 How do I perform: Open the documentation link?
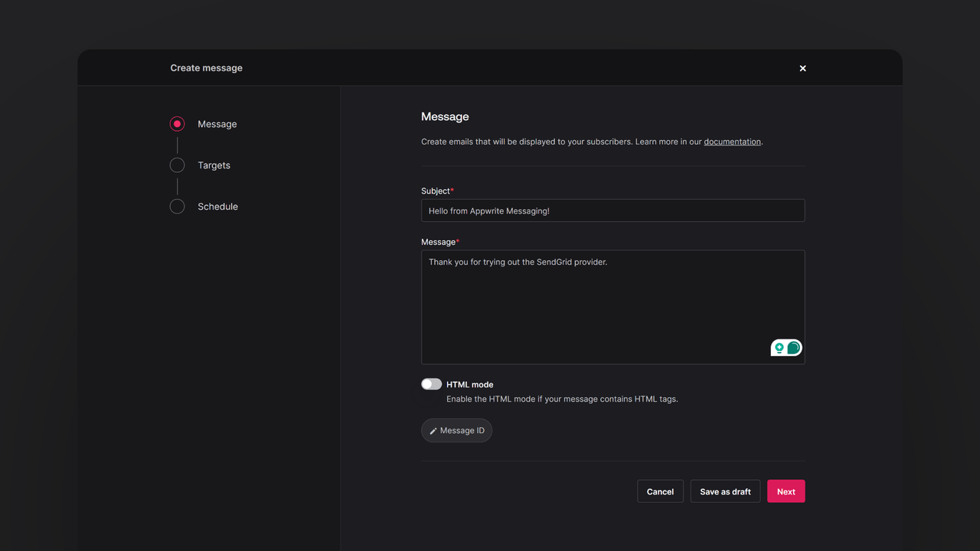coord(732,142)
